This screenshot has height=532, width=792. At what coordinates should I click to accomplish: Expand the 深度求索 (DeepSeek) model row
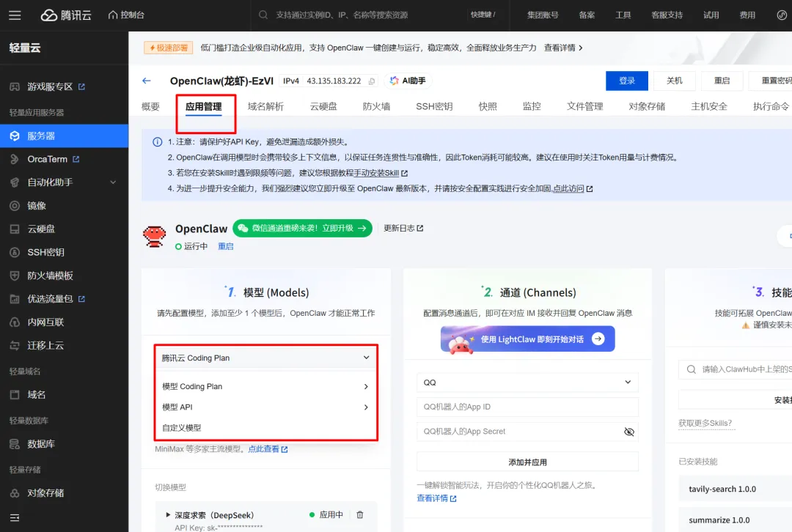tap(168, 515)
